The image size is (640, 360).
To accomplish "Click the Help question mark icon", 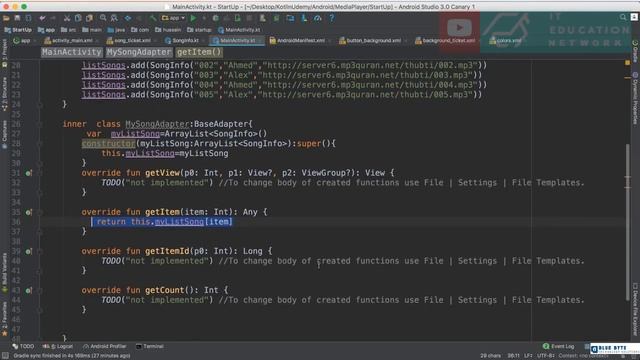I will [x=331, y=18].
